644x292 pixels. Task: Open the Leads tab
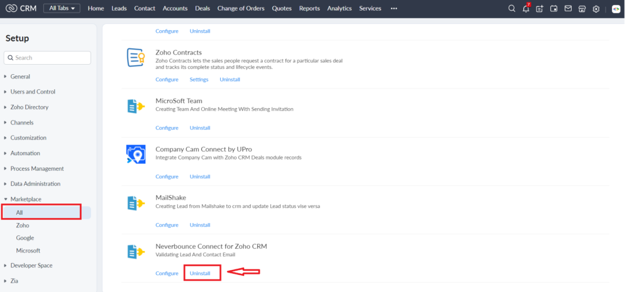119,8
